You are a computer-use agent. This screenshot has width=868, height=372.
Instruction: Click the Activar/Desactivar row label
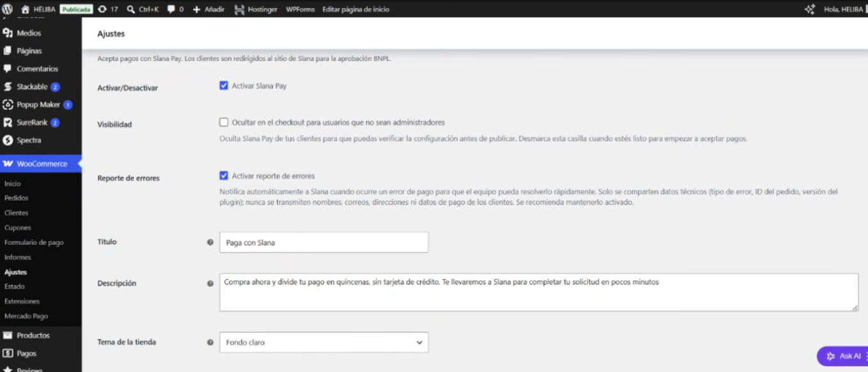(127, 88)
